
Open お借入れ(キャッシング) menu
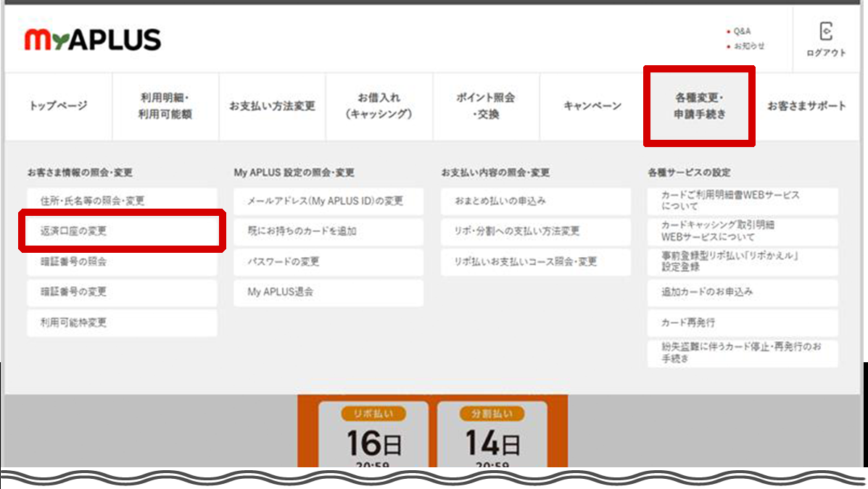[379, 106]
